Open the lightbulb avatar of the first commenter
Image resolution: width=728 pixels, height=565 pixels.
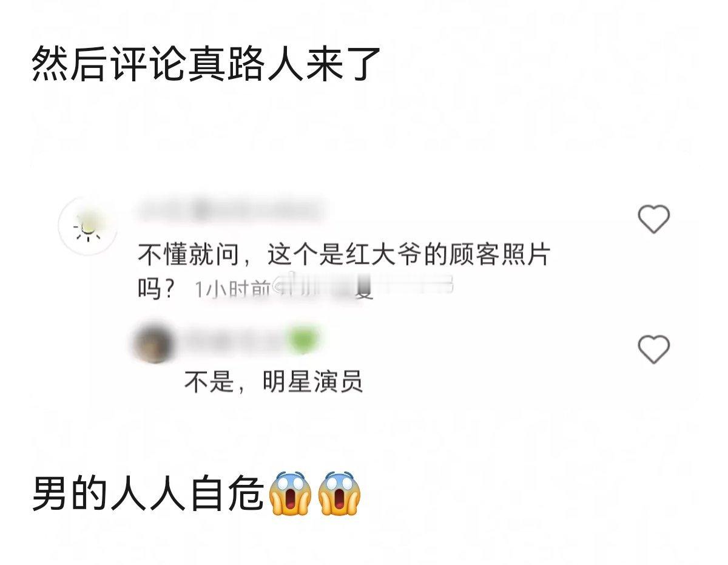[x=88, y=226]
